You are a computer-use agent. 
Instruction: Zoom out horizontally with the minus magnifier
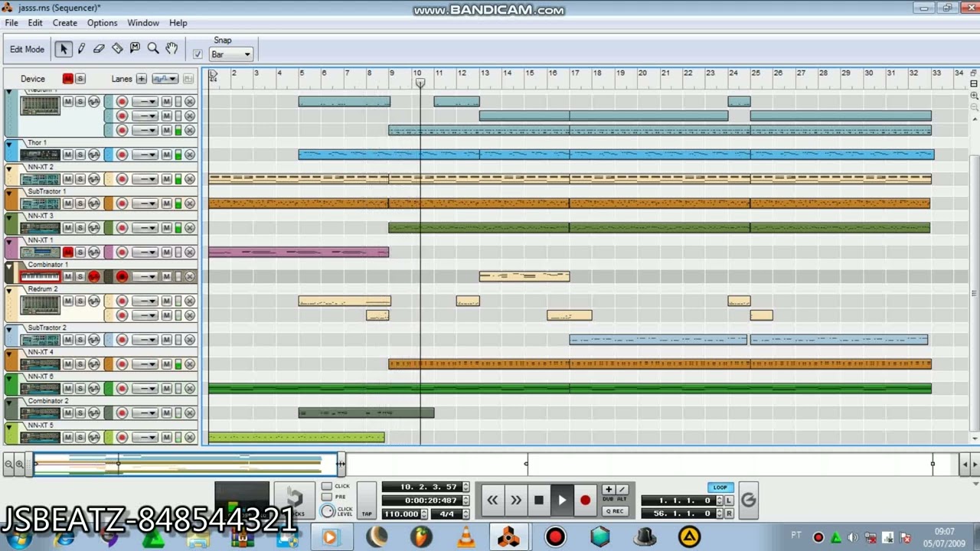coord(8,464)
